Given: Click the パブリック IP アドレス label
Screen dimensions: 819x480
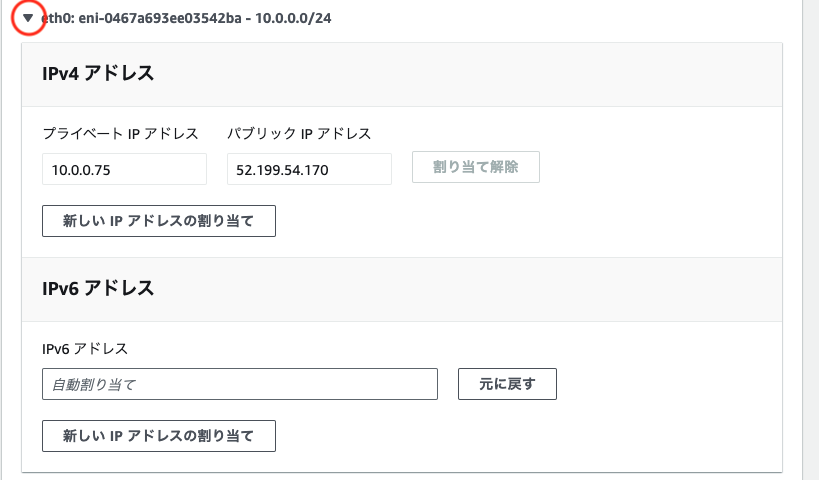Looking at the screenshot, I should coord(299,134).
